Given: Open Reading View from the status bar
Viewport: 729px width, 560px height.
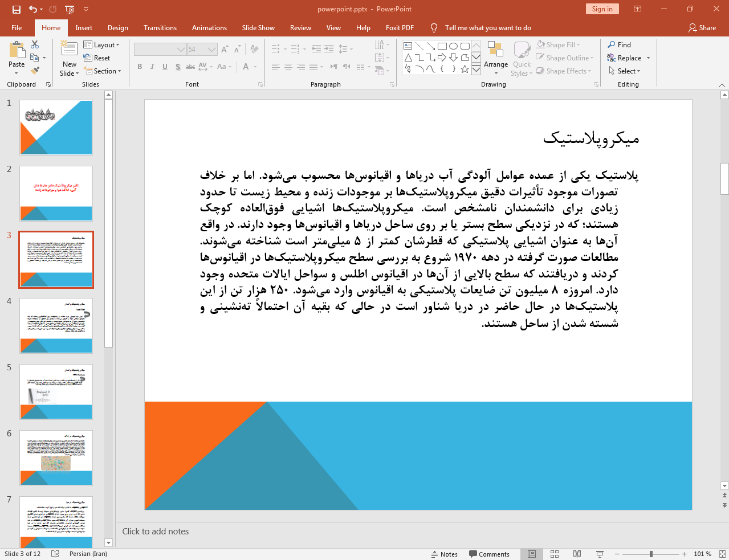Looking at the screenshot, I should pyautogui.click(x=577, y=554).
